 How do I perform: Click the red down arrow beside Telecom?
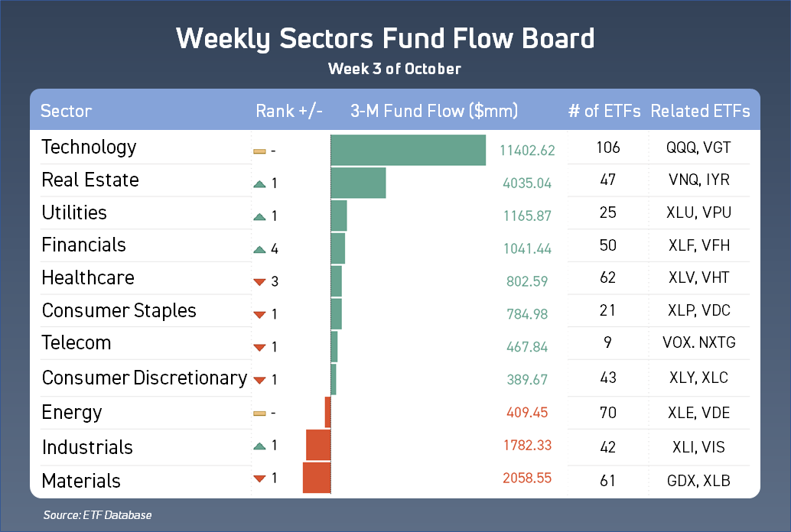coord(259,348)
